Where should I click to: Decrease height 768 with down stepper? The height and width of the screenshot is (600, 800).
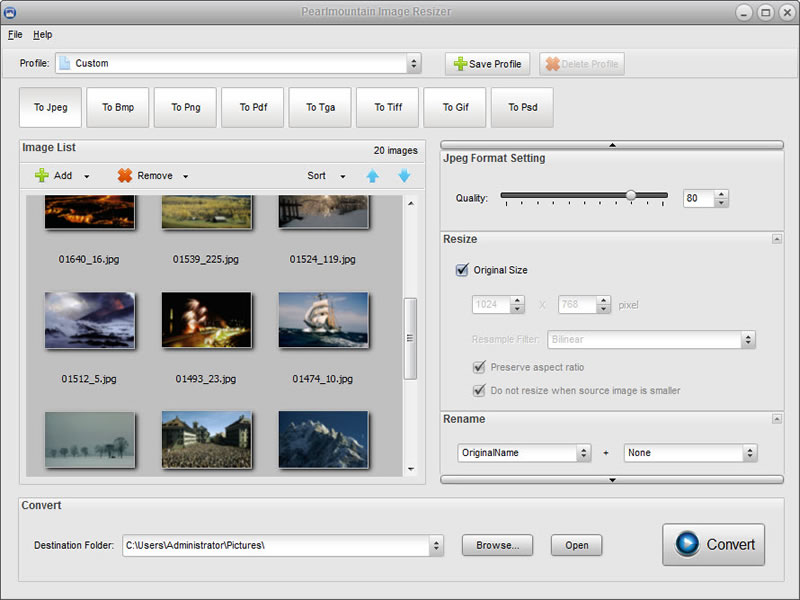pos(604,309)
